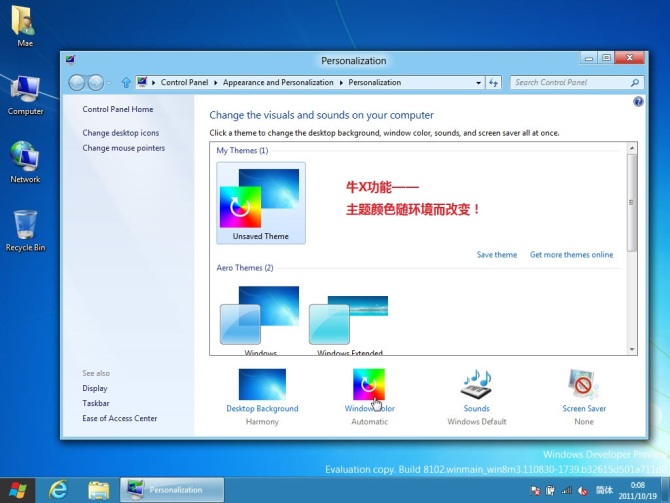Click the network signal tray icon
The width and height of the screenshot is (670, 503).
567,491
